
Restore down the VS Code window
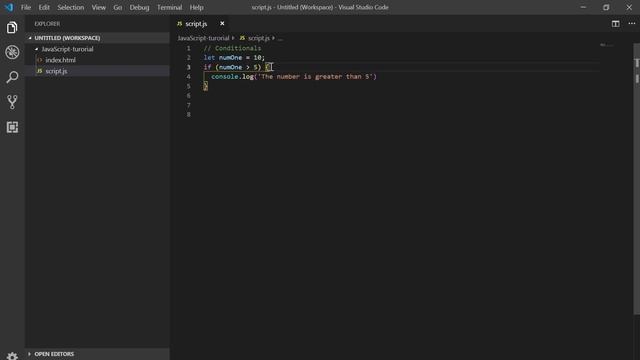606,7
